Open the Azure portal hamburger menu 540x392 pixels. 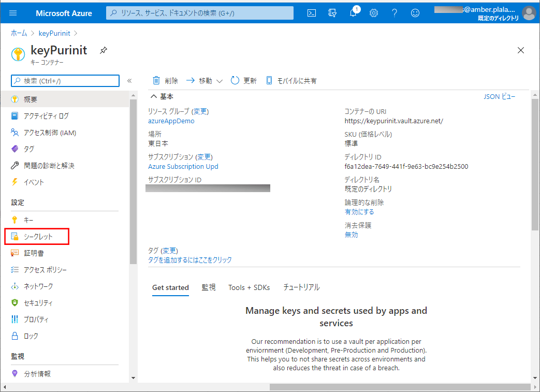pyautogui.click(x=13, y=13)
